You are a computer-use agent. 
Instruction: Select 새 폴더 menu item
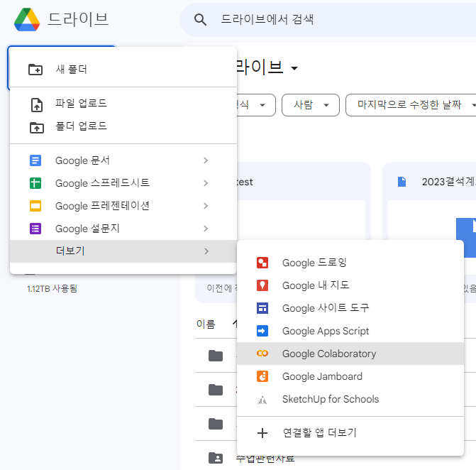coord(123,70)
